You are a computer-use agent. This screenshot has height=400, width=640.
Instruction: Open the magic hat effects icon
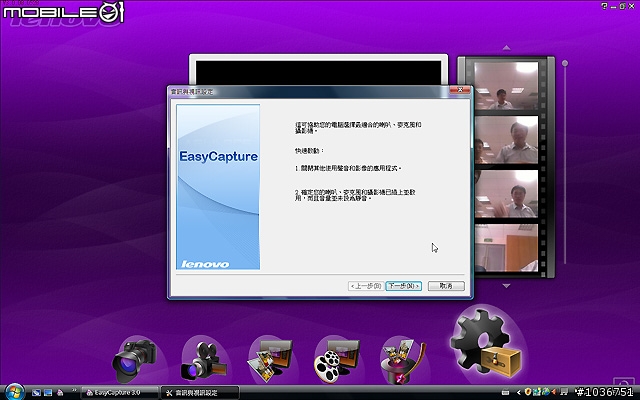coord(403,360)
